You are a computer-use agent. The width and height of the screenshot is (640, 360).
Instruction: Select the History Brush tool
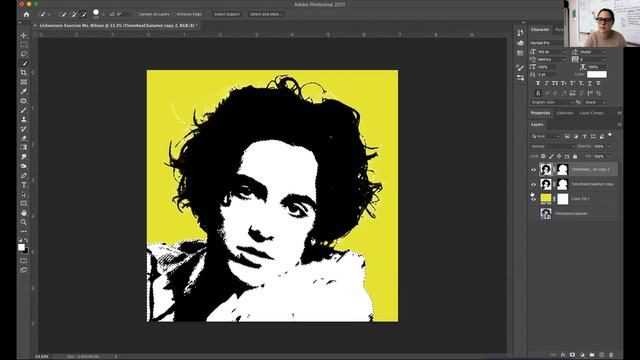pos(24,129)
